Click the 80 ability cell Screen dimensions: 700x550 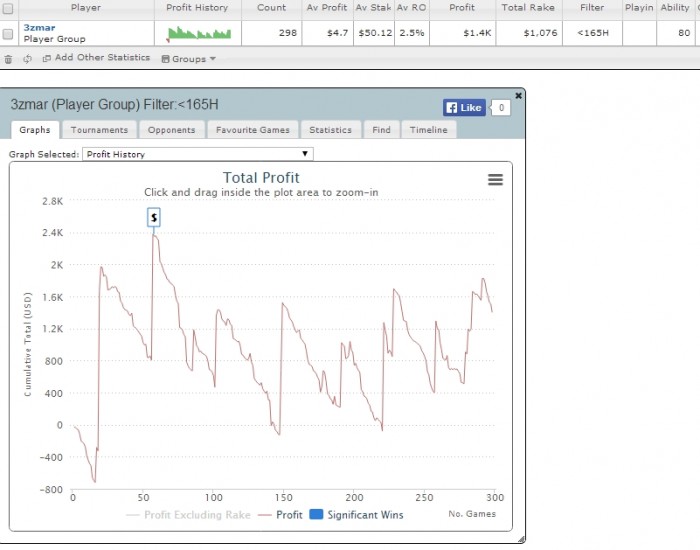click(675, 33)
